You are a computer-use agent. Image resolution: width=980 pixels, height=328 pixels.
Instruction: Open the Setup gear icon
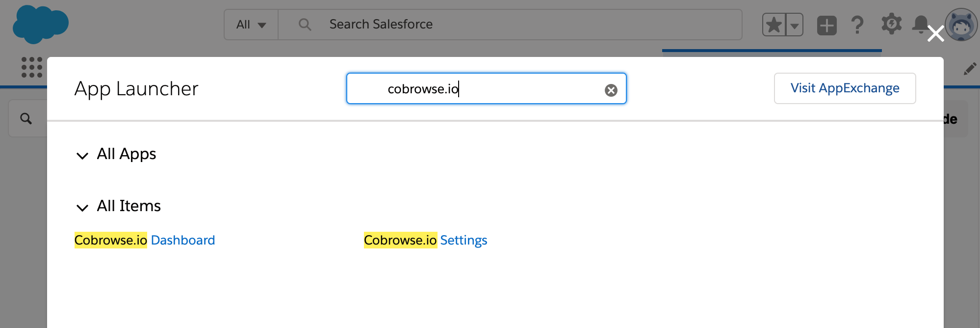[891, 24]
